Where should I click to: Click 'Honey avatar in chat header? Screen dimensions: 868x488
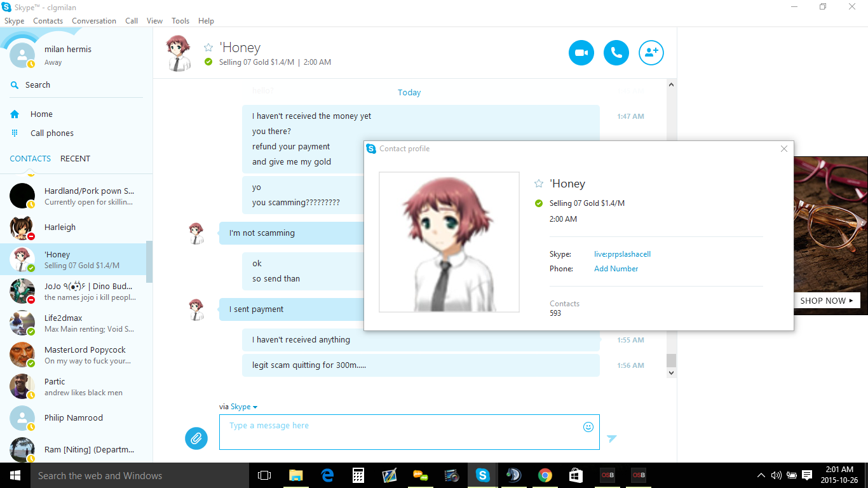[179, 53]
